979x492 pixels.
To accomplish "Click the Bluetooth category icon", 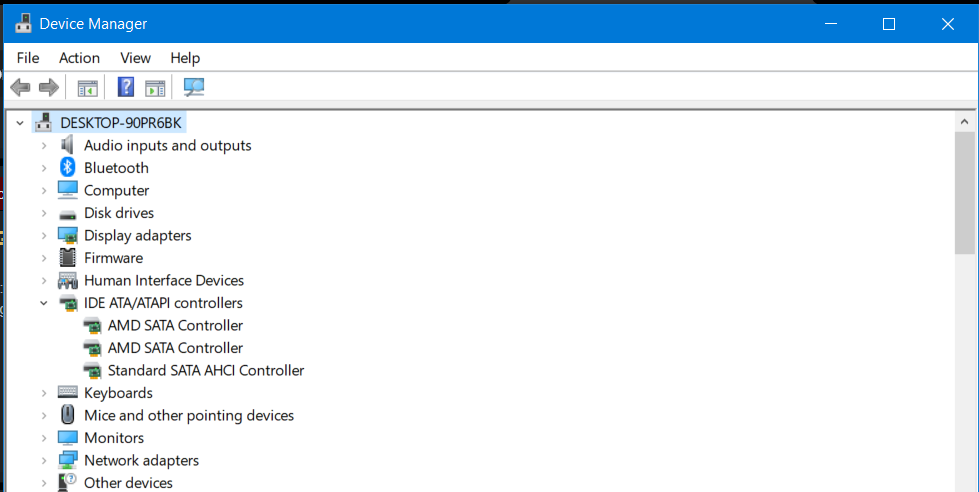I will 68,168.
